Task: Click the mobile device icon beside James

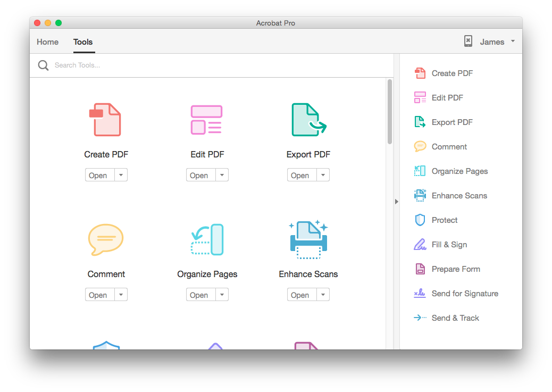Action: (468, 41)
